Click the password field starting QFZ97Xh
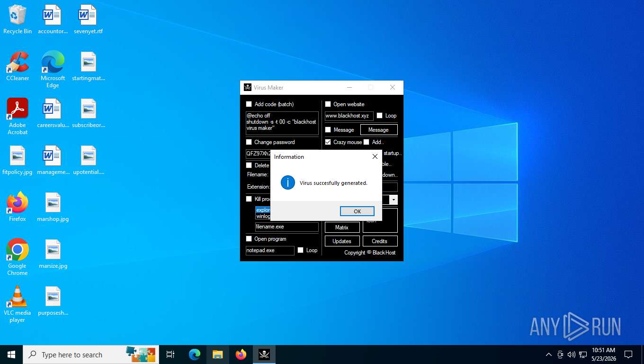 pos(258,154)
